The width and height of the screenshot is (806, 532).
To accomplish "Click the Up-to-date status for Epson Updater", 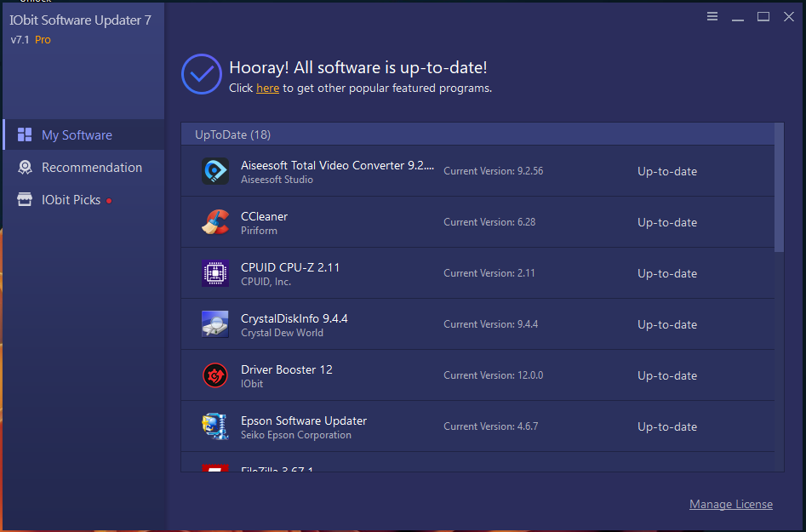I will pyautogui.click(x=667, y=426).
